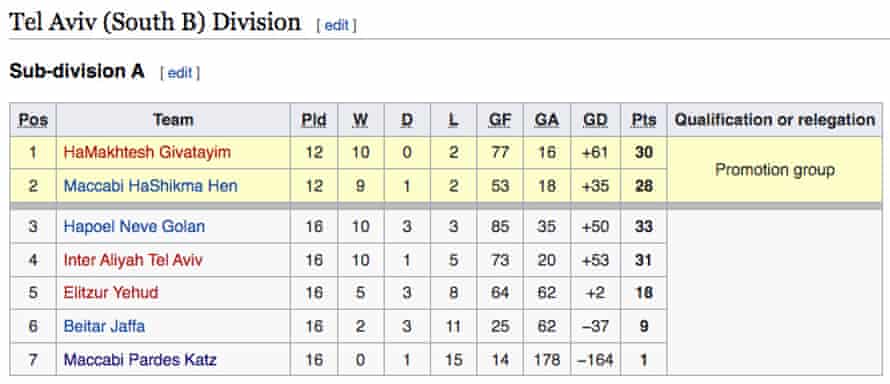Click the Pos column header

pos(33,120)
